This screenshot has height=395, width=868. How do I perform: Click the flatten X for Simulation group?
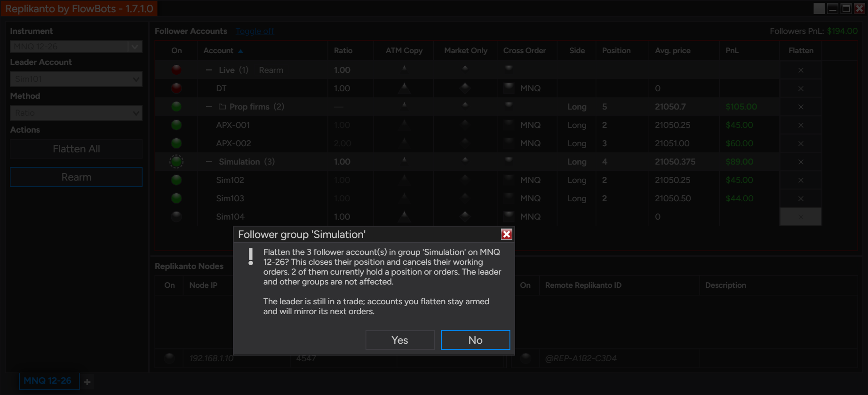tap(801, 162)
